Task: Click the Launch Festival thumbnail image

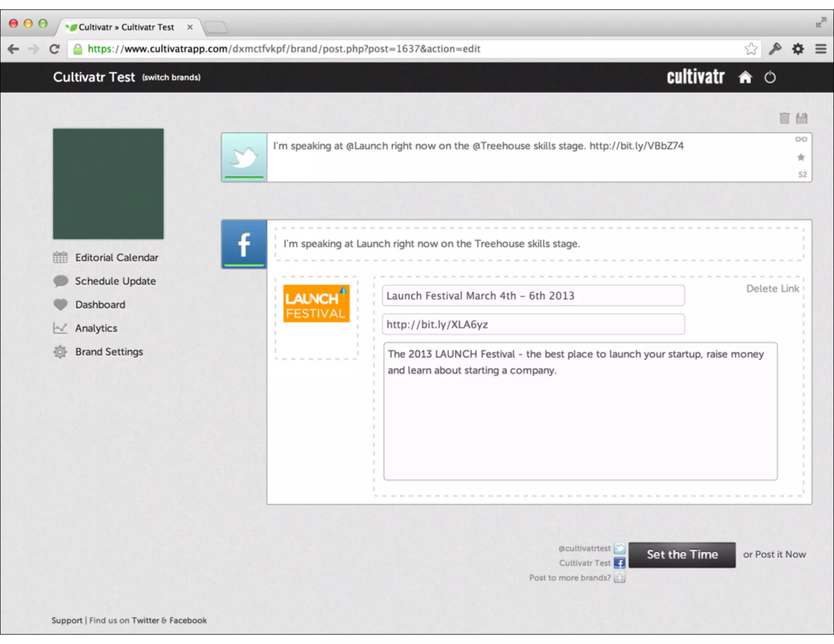Action: pos(316,304)
